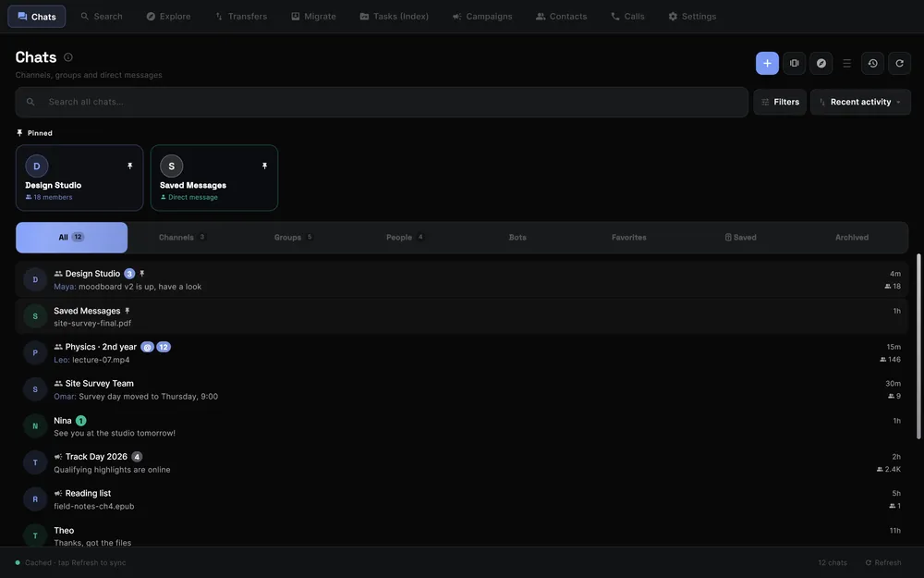This screenshot has width=924, height=578.
Task: Click Nina's green unread badge 1
Action: tap(80, 421)
